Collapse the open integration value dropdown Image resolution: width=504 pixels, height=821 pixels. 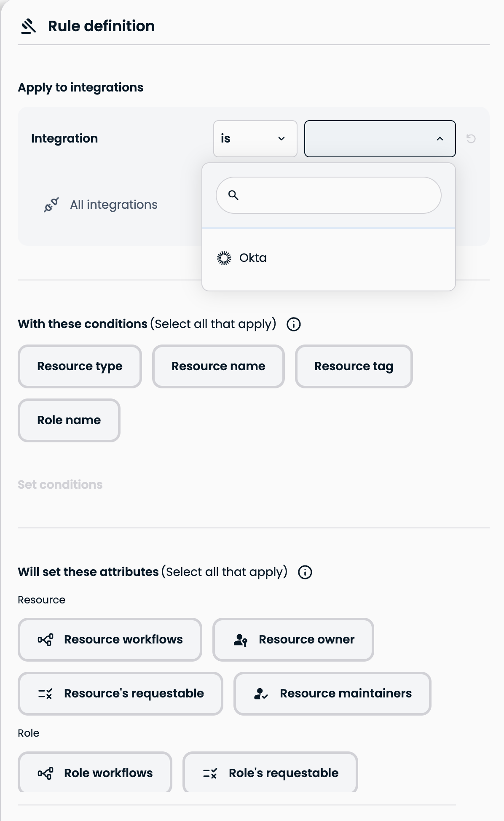[x=380, y=139]
